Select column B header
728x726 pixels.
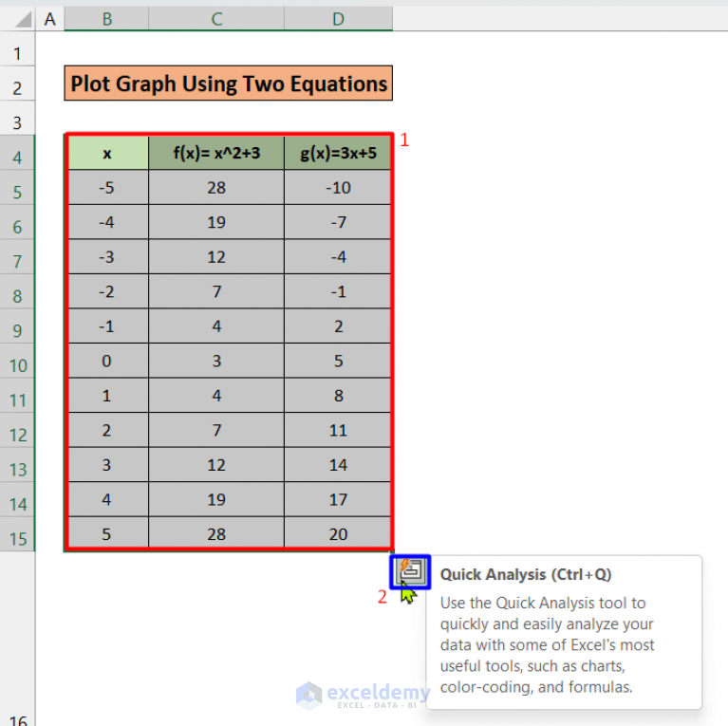[107, 19]
